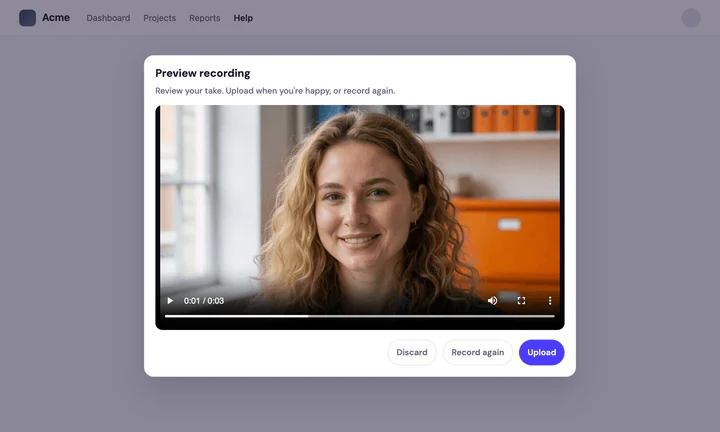This screenshot has width=720, height=432.
Task: Click the Acme brand name
Action: pyautogui.click(x=56, y=17)
